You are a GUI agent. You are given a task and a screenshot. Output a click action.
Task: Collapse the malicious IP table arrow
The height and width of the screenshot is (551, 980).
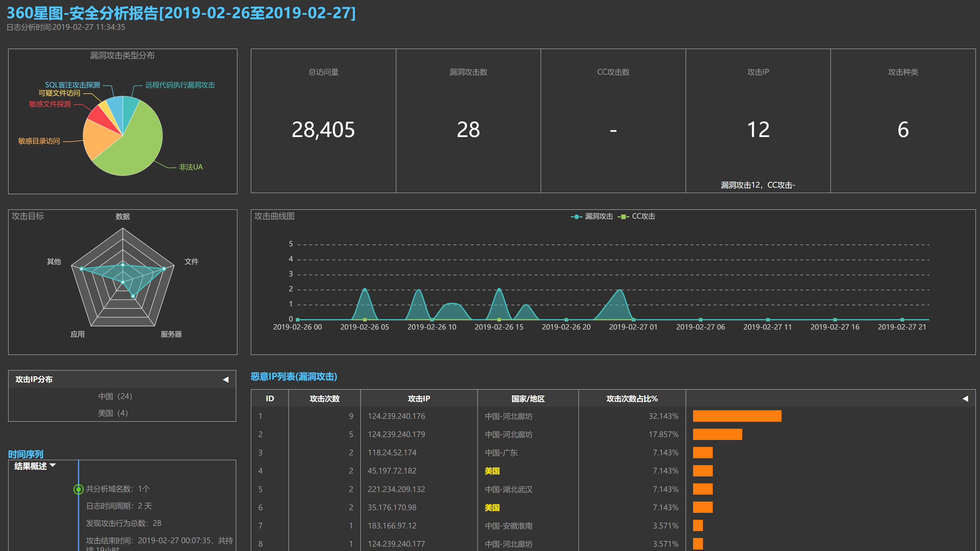click(965, 398)
